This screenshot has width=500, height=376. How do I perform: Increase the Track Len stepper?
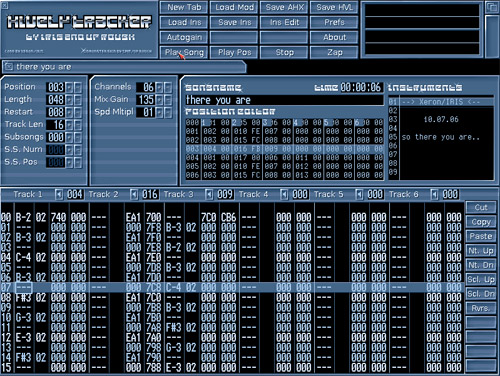pyautogui.click(x=69, y=125)
